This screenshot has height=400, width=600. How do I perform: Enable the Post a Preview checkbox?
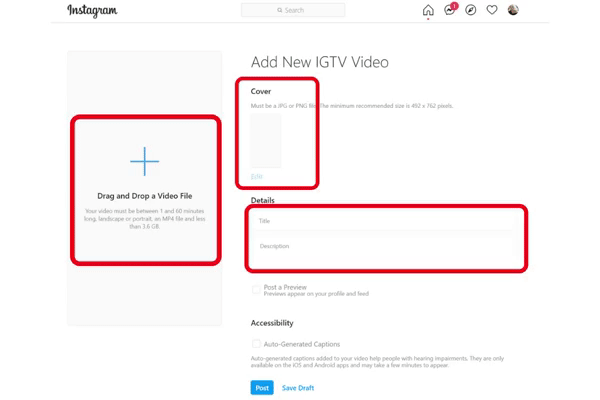coord(256,290)
